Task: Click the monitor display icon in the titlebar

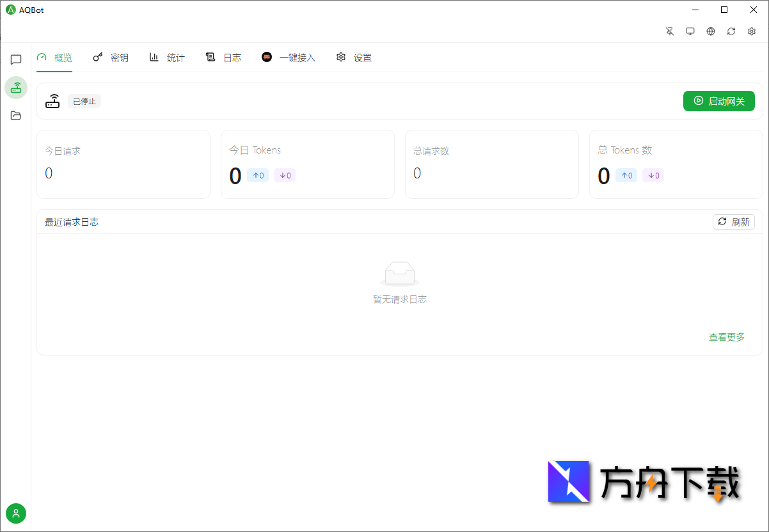Action: [690, 31]
